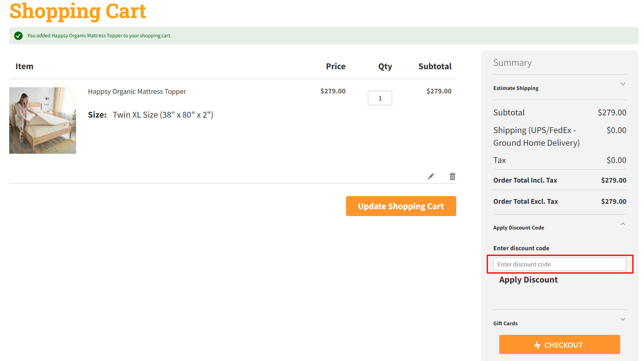Click the cart confirmation message text

99,35
